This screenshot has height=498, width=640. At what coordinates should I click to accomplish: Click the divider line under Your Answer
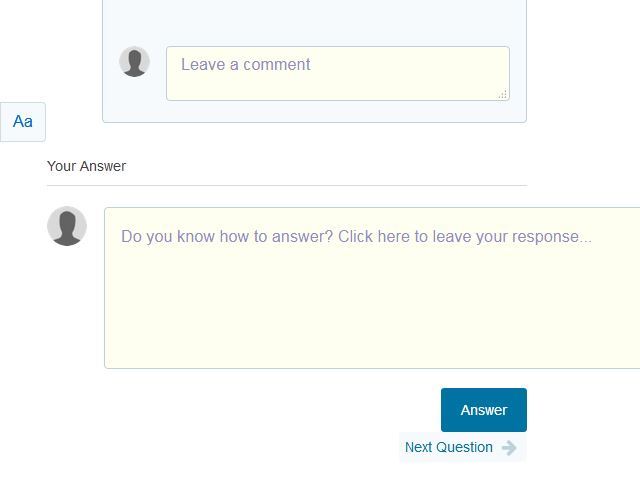pyautogui.click(x=287, y=185)
